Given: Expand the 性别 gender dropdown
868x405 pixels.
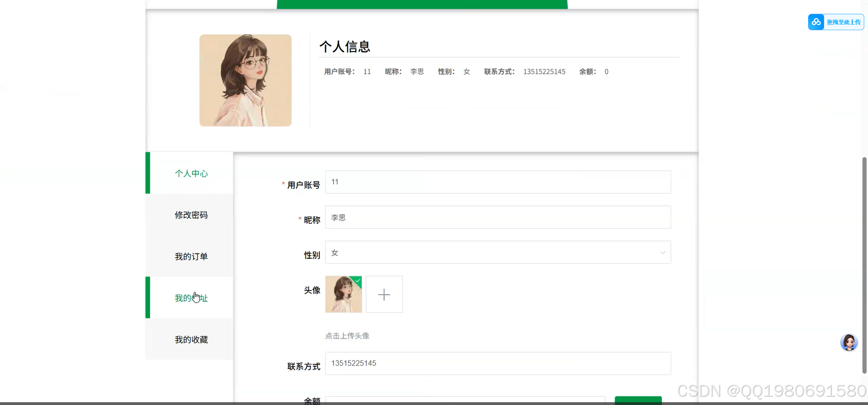Looking at the screenshot, I should 663,252.
